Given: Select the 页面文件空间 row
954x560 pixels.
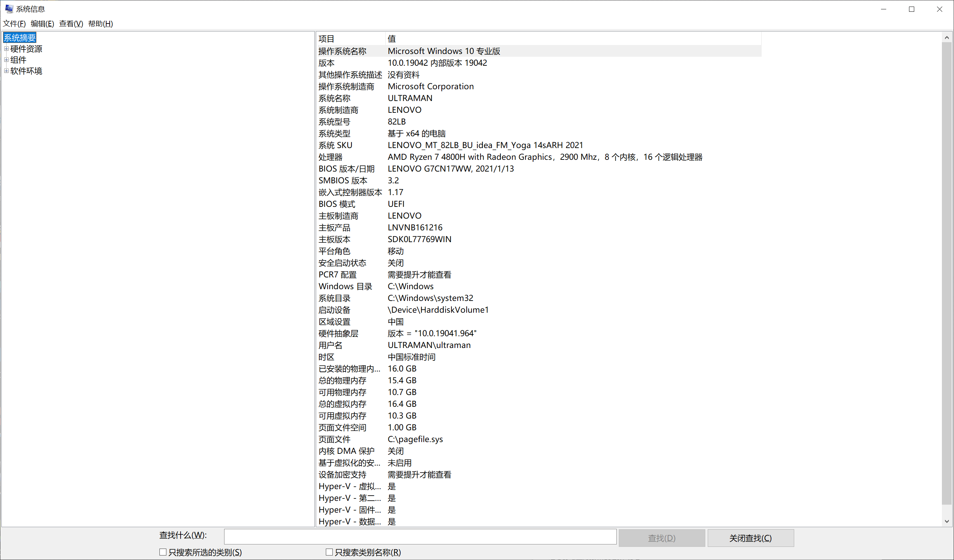Looking at the screenshot, I should (x=539, y=427).
